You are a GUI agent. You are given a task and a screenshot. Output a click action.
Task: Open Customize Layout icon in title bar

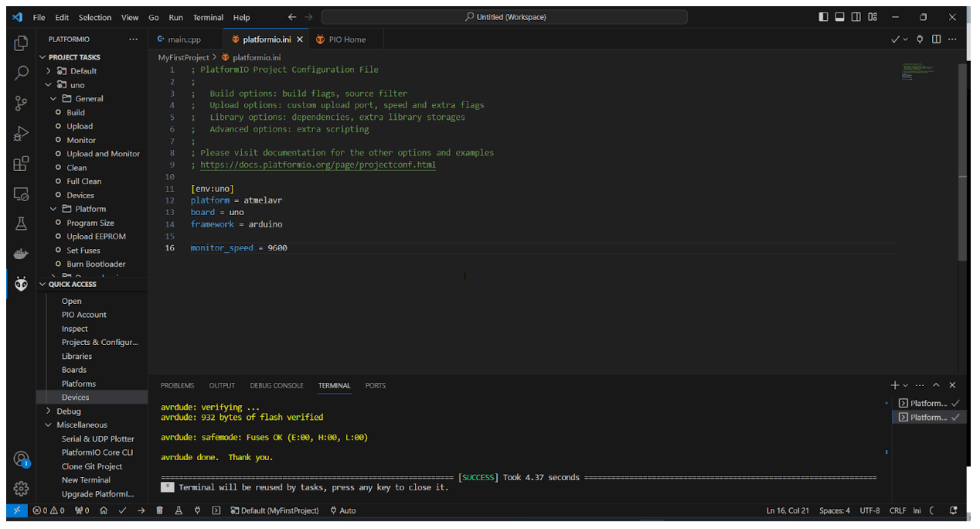[873, 17]
